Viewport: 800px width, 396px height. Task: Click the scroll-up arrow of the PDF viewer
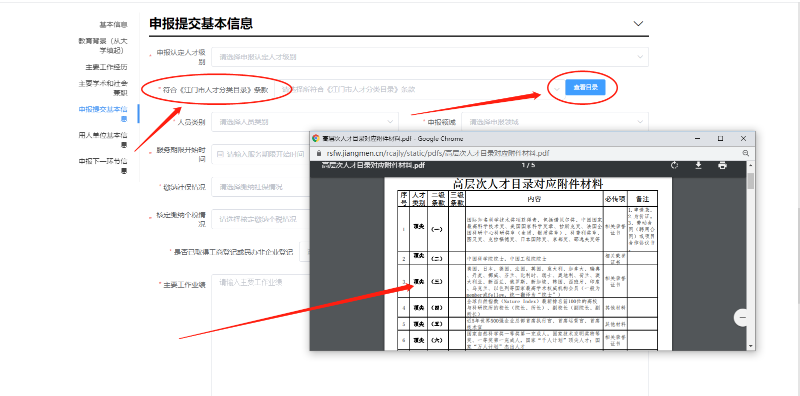click(751, 165)
